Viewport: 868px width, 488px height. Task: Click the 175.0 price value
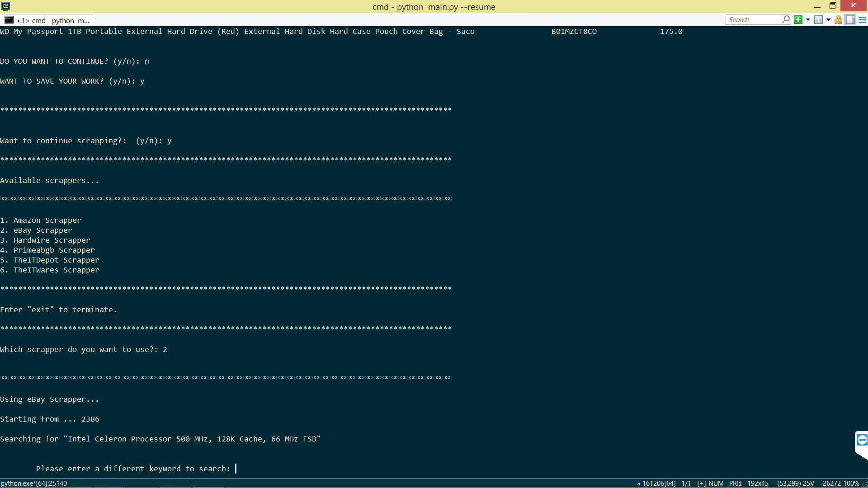(671, 31)
